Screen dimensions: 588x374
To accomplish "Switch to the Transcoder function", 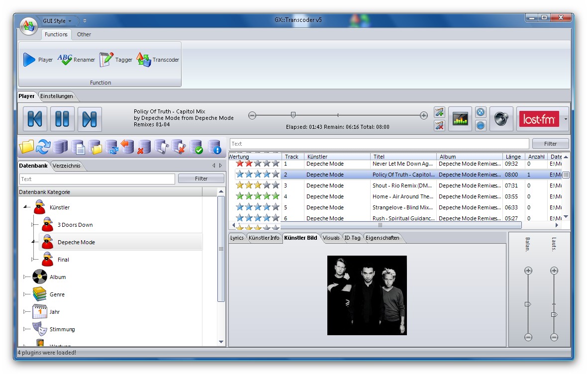I will pos(158,60).
